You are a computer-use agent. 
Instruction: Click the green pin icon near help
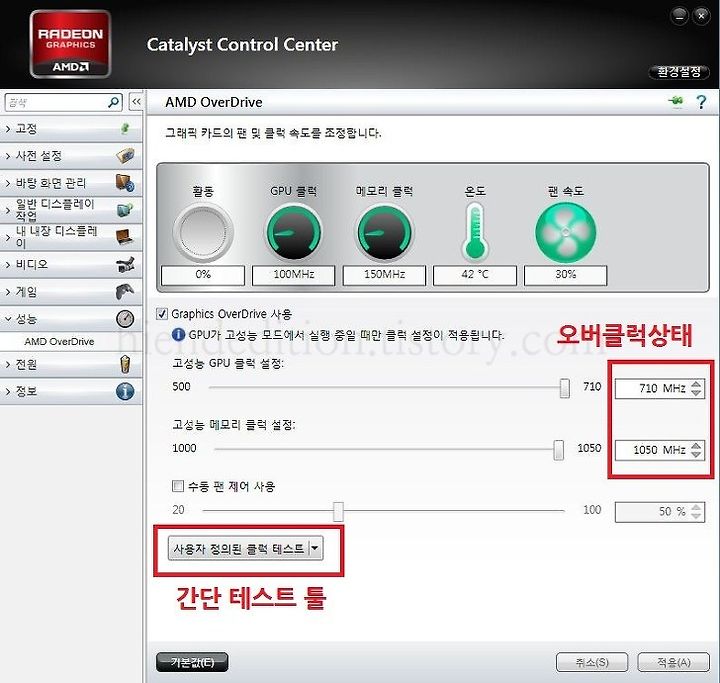pyautogui.click(x=676, y=101)
